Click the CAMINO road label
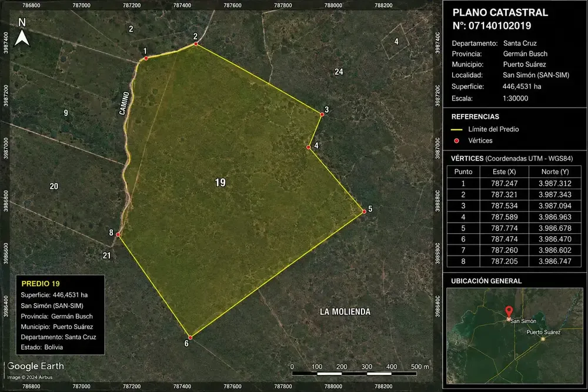Viewport: 588px width, 392px height. pyautogui.click(x=124, y=103)
